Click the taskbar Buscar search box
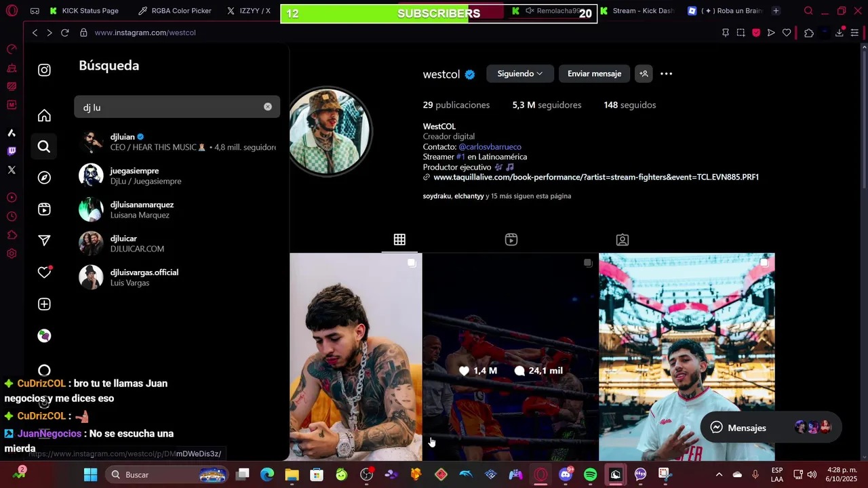 click(167, 474)
